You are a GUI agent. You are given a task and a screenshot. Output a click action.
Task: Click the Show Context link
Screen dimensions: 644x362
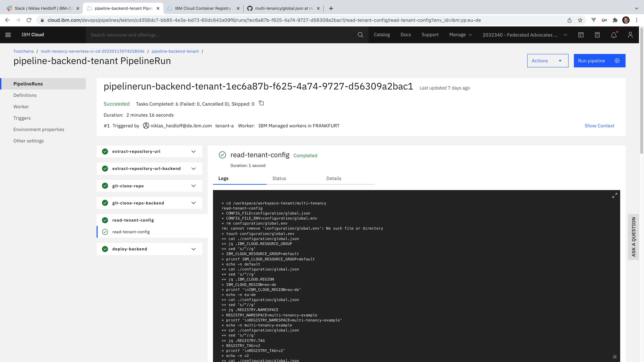tap(599, 126)
